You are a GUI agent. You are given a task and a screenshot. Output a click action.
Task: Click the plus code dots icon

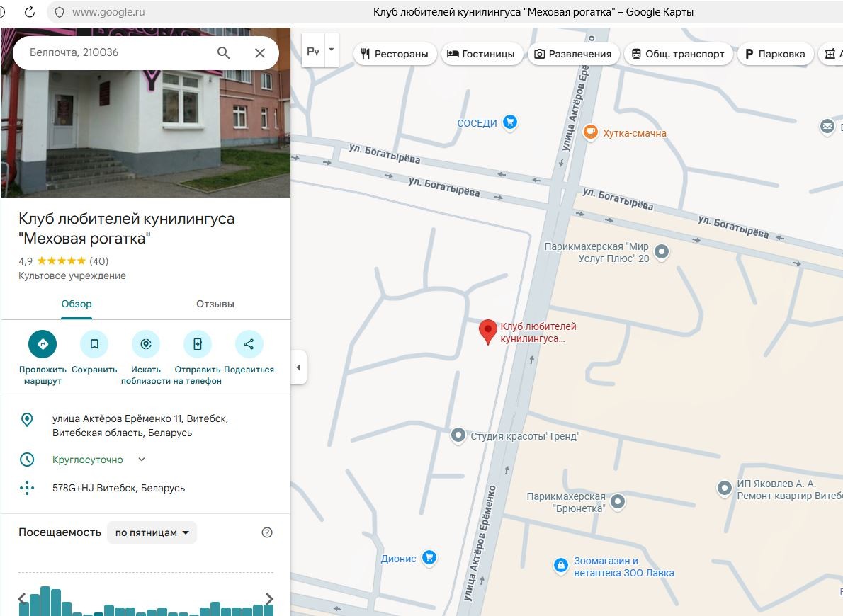click(26, 488)
